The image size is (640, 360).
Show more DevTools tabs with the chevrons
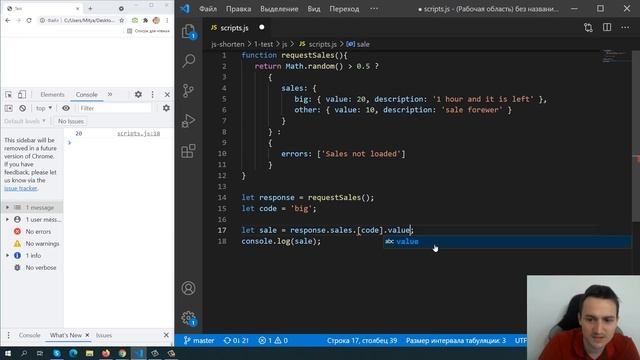tap(110, 94)
